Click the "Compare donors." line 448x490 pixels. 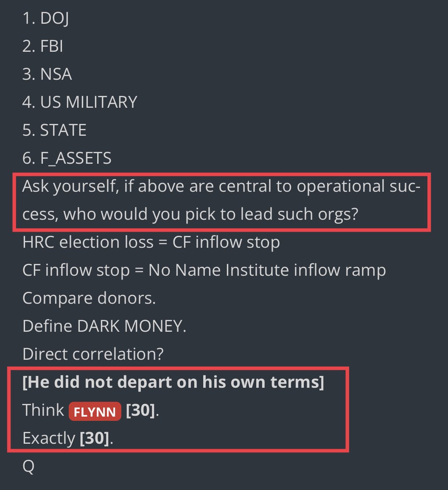[89, 298]
